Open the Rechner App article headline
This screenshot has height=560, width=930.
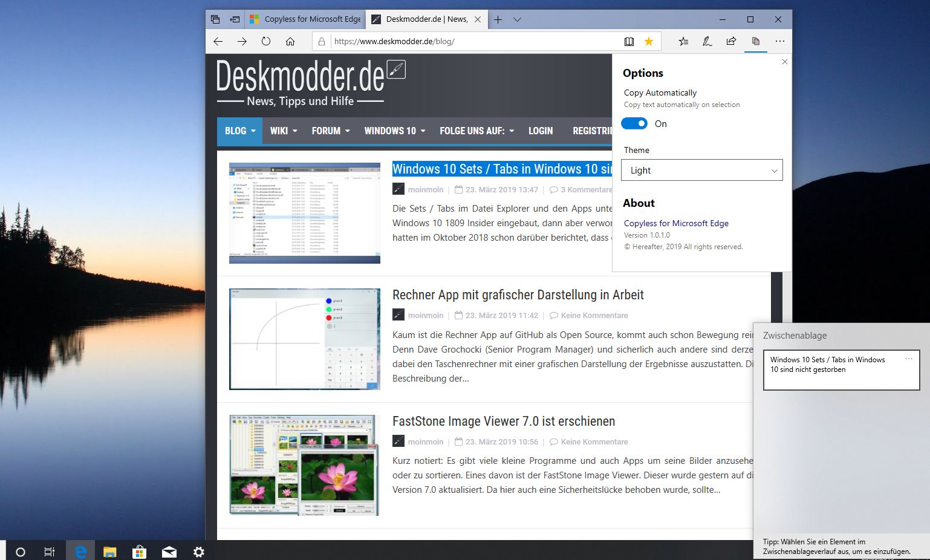coord(518,295)
